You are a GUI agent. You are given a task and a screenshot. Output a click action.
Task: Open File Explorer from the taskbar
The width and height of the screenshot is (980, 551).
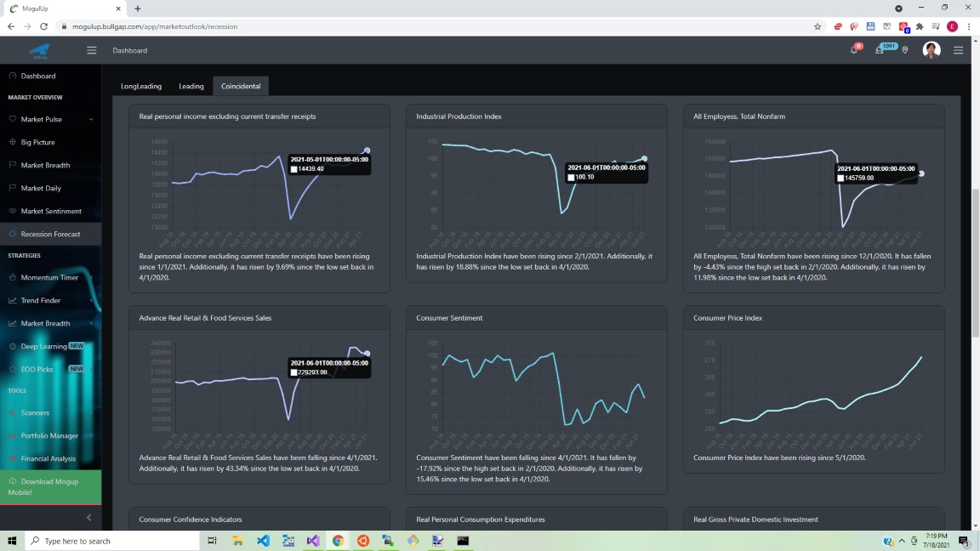click(x=237, y=541)
